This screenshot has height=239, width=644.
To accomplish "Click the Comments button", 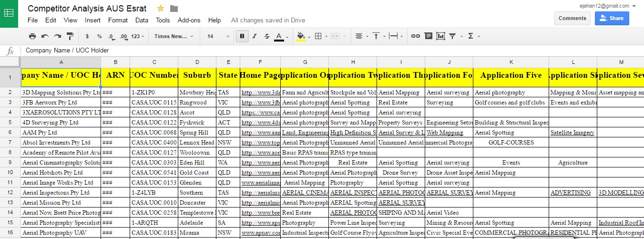I will coord(572,18).
